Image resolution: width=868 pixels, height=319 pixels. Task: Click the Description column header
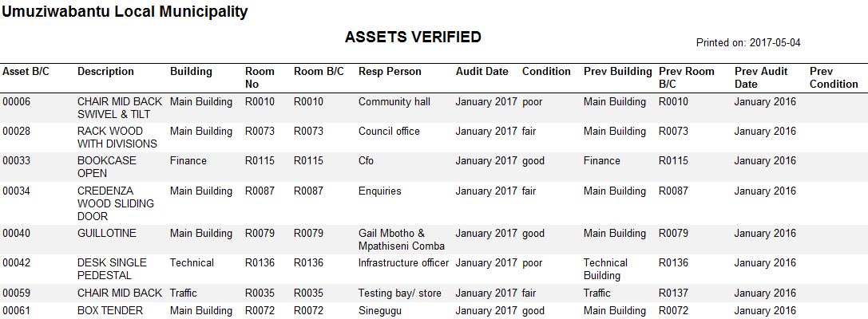[x=105, y=71]
